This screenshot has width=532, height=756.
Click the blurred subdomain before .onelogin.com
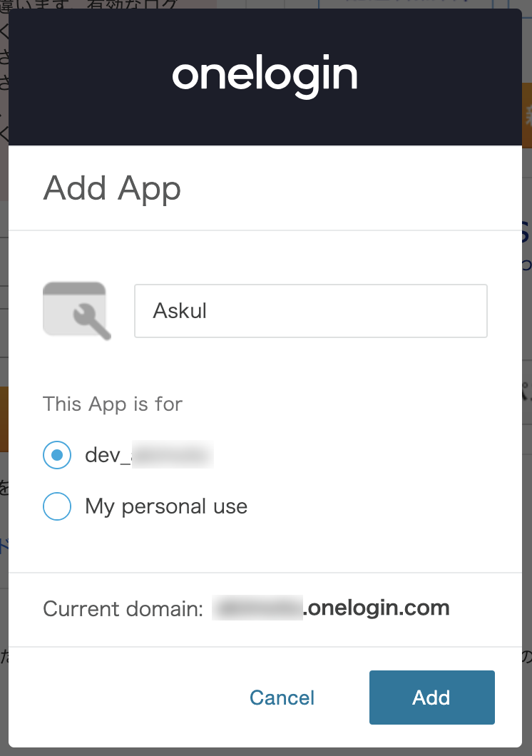(257, 608)
